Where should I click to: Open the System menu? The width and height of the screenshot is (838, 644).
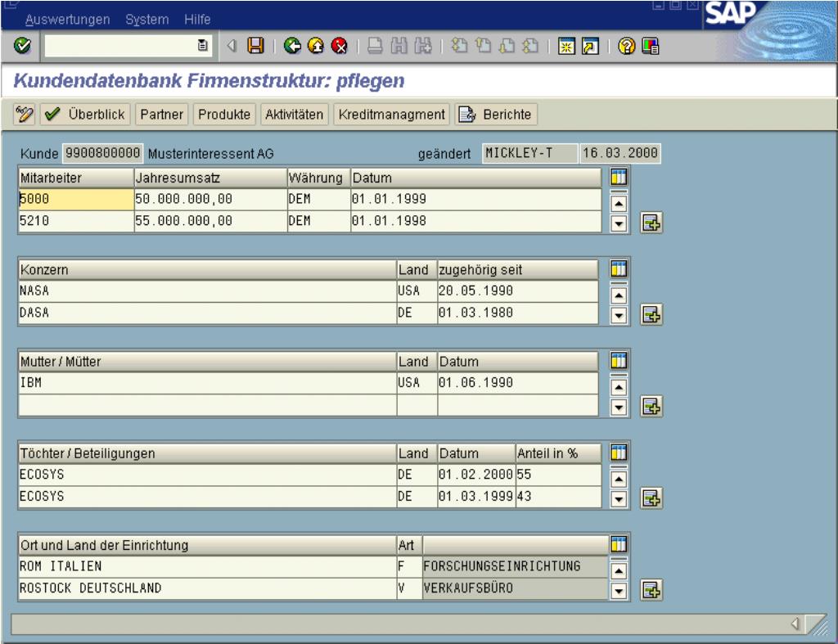click(147, 20)
